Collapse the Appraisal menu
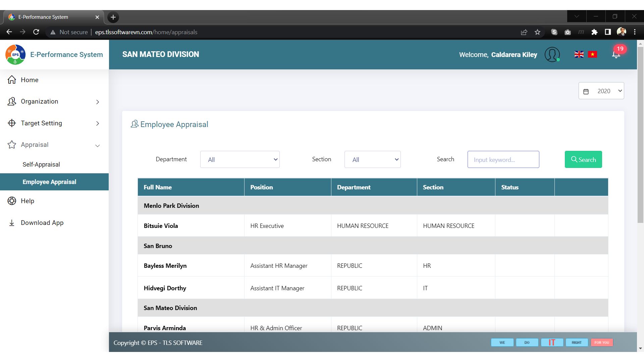The image size is (644, 362). click(x=54, y=145)
